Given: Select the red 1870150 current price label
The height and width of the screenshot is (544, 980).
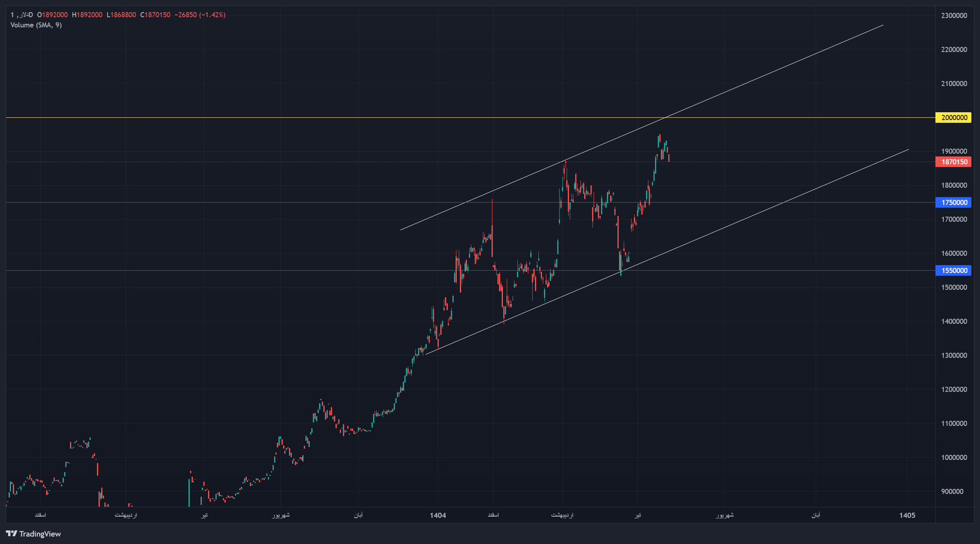Looking at the screenshot, I should coord(953,162).
